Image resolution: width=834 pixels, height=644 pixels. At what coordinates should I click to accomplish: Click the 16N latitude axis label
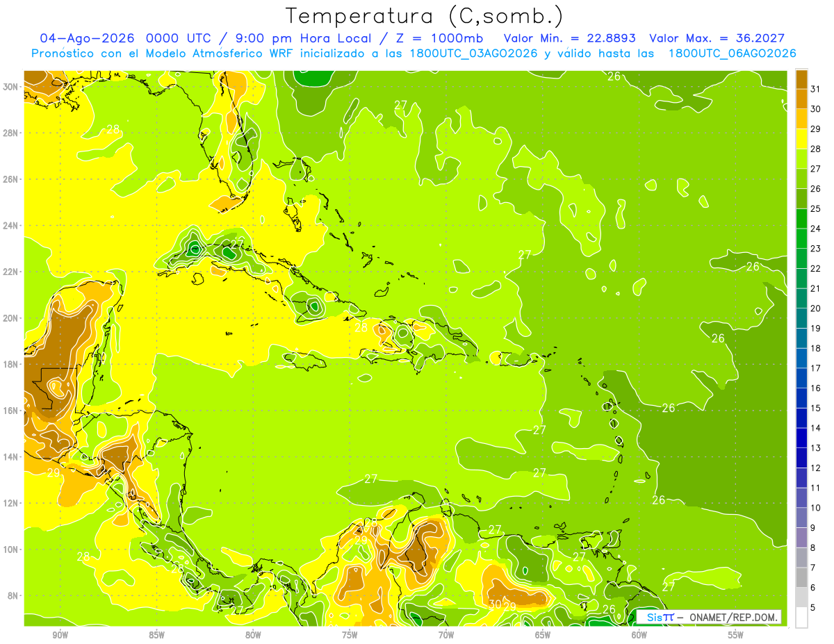[10, 411]
